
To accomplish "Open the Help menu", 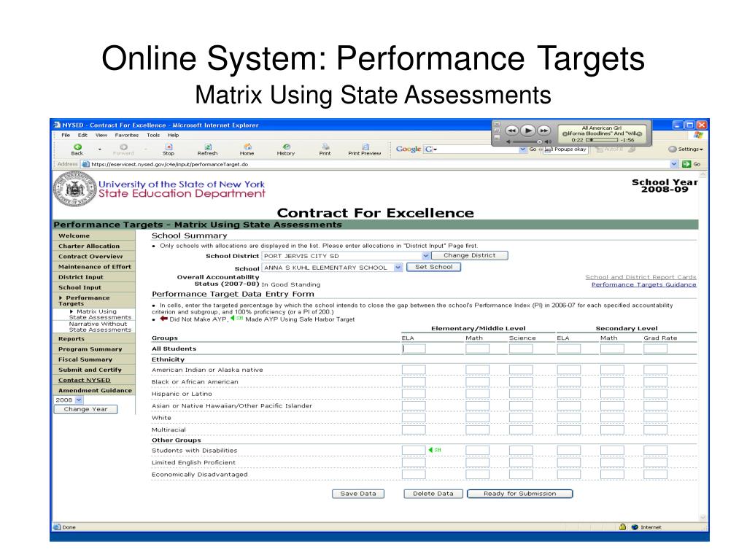I will 174,135.
